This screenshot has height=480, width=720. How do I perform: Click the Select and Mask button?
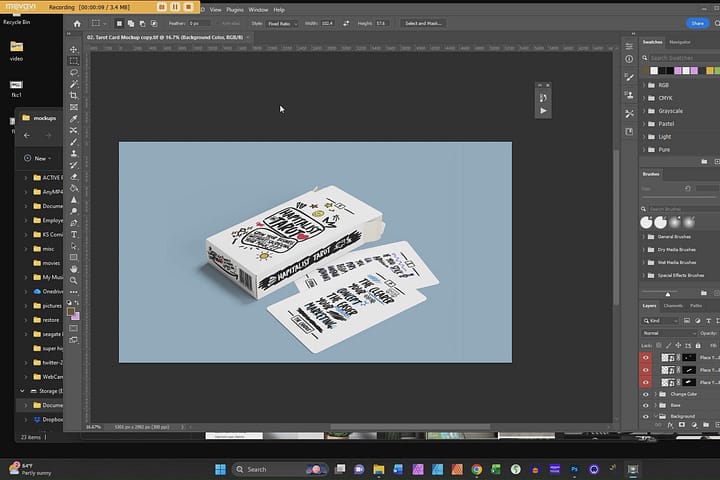[423, 23]
